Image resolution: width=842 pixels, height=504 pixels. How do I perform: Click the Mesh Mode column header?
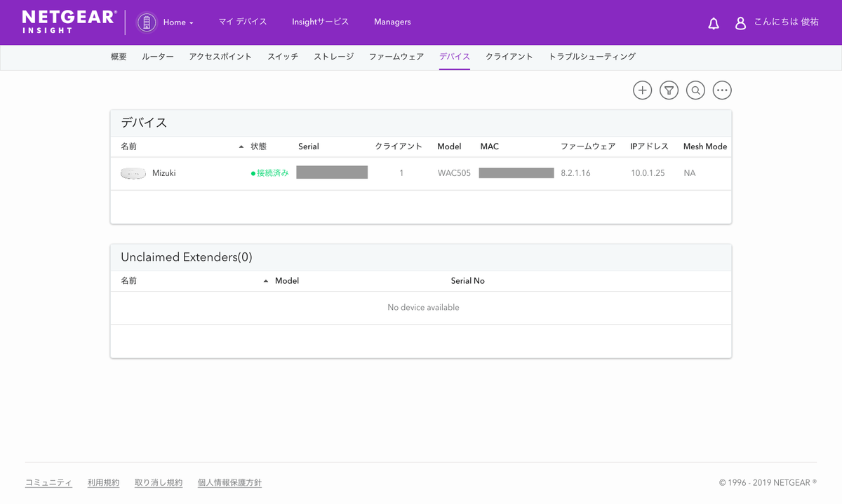[x=705, y=147]
